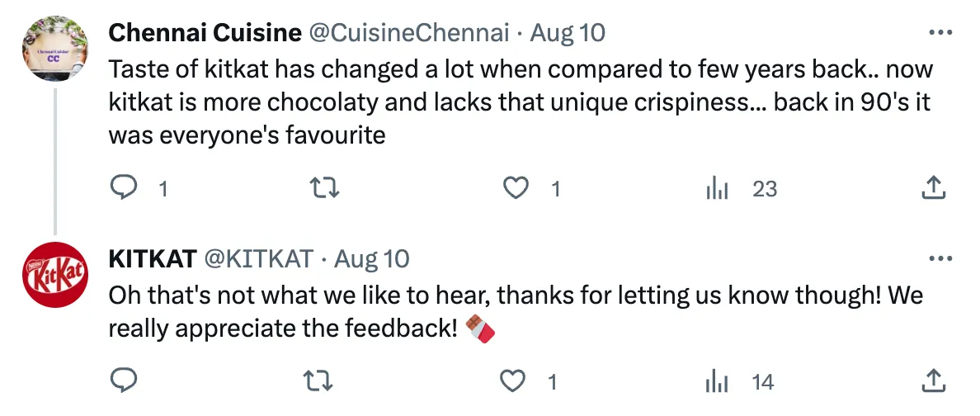Screen dimensions: 980x416
Task: Retweet the KITKAT reply
Action: (318, 381)
